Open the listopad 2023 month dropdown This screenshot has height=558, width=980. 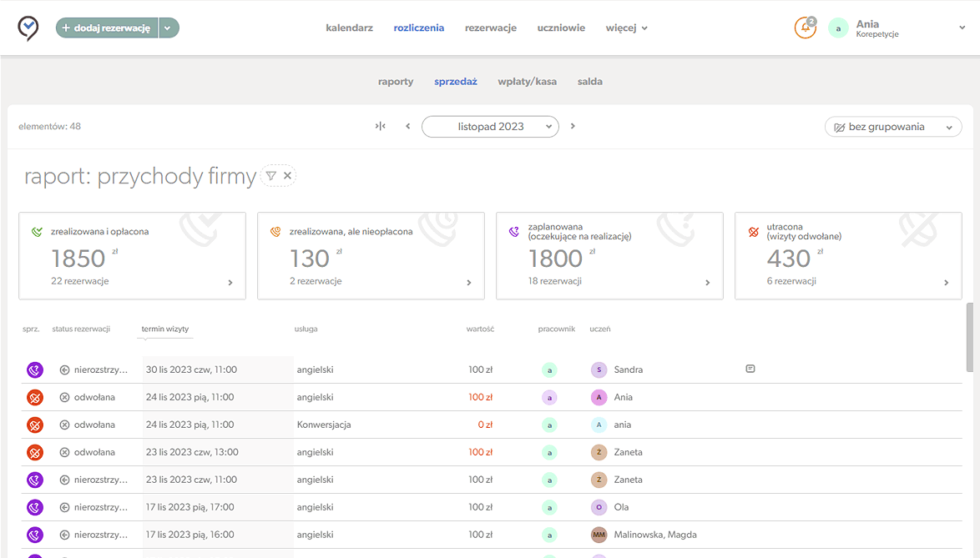[x=490, y=127]
